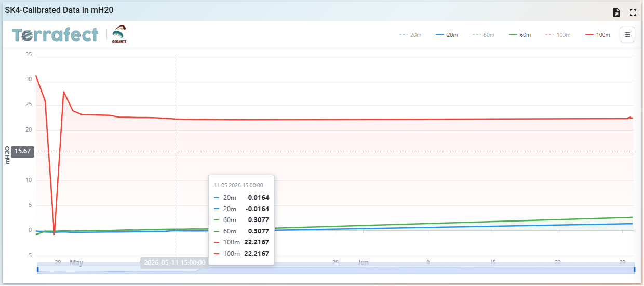Click the tooltip header 11.05.2026 15:00:00
The height and width of the screenshot is (286, 644).
[238, 185]
